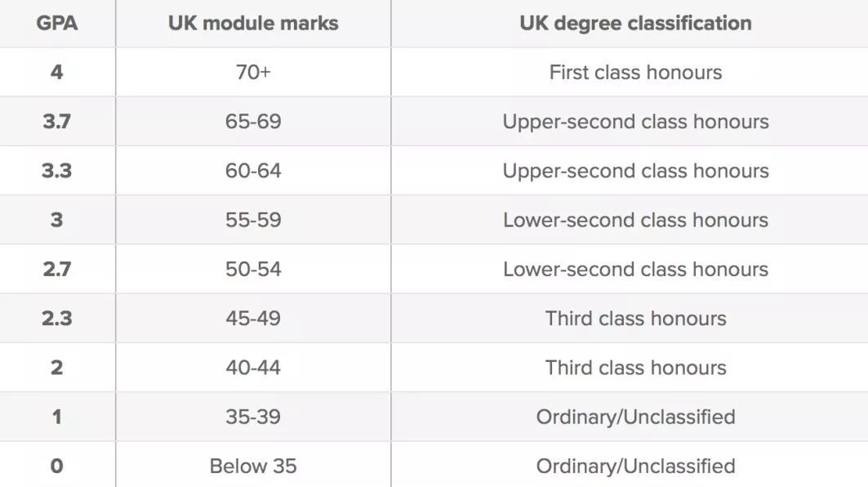
Task: Select Lower-second class honours beside 50-54
Action: coord(635,269)
